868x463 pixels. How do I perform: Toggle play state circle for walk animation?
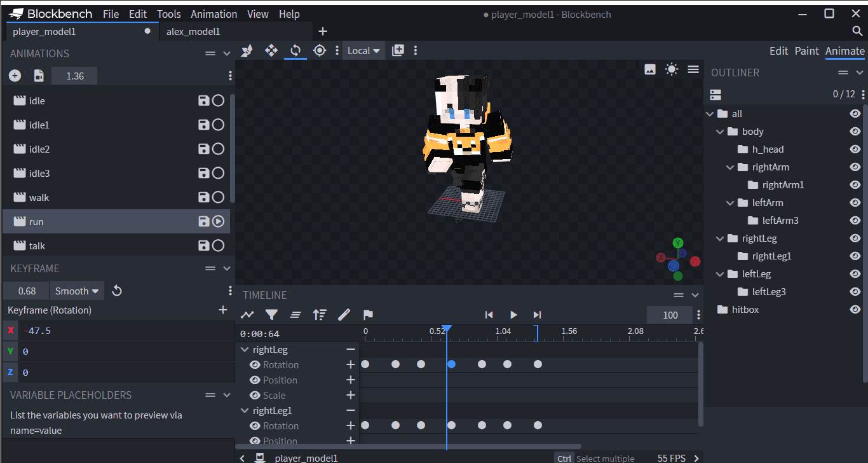[x=218, y=197]
